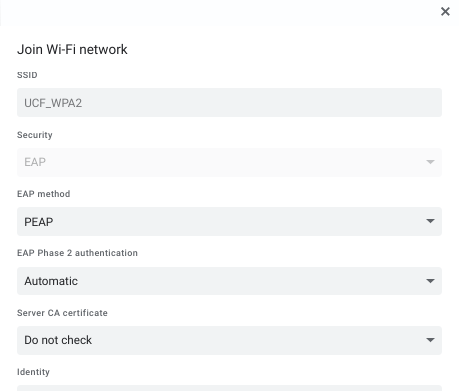The width and height of the screenshot is (459, 391).
Task: Click the Do not check value text
Action: (58, 340)
